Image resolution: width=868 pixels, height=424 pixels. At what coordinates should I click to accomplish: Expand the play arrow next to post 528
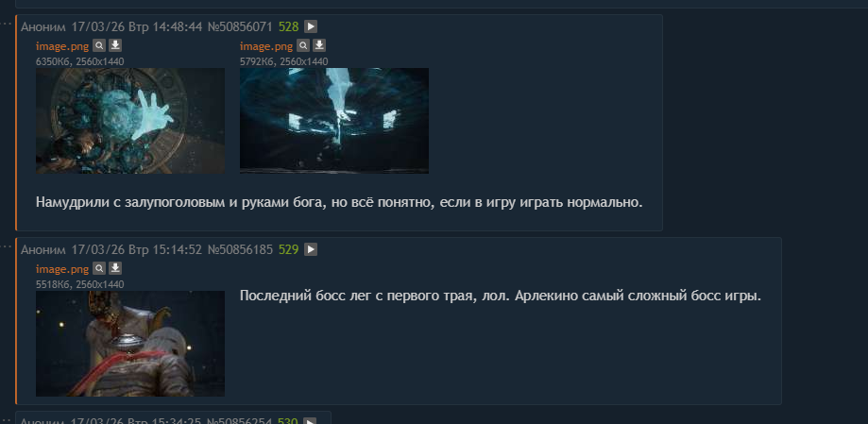[x=311, y=26]
